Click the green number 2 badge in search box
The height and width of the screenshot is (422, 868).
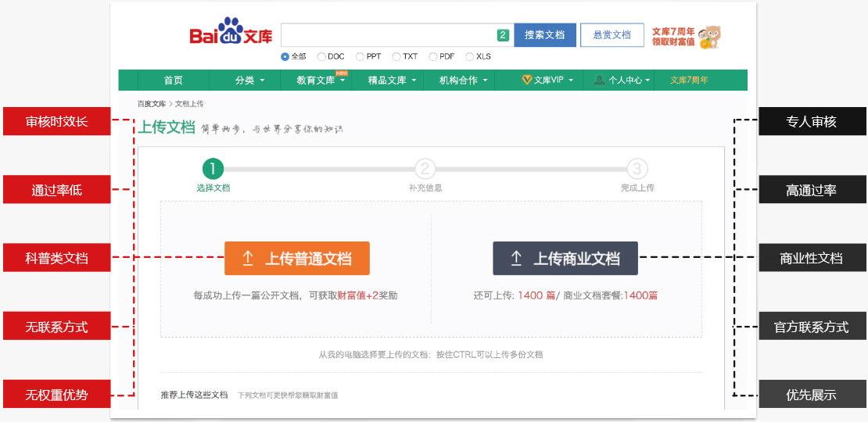(x=503, y=35)
